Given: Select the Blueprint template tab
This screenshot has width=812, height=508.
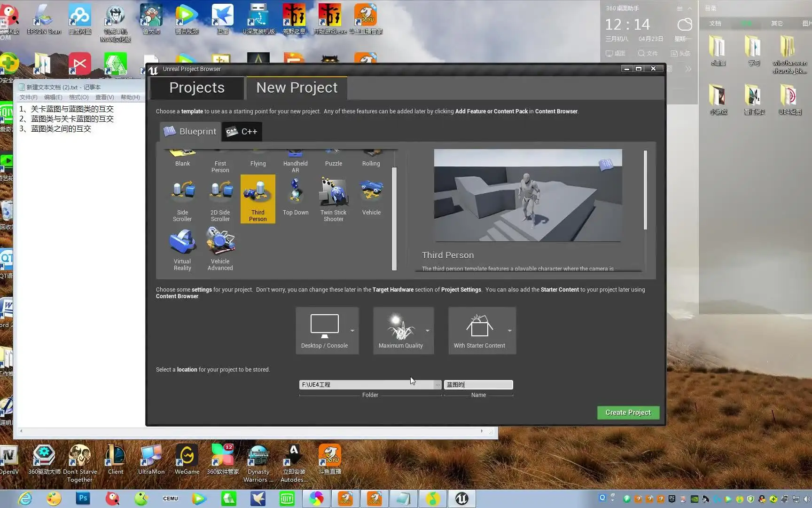Looking at the screenshot, I should [x=190, y=131].
